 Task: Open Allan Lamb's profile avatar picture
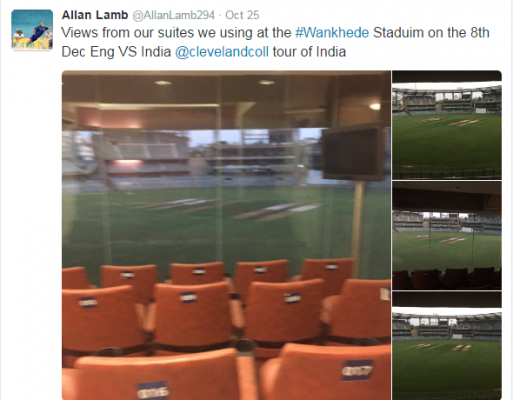tap(32, 30)
